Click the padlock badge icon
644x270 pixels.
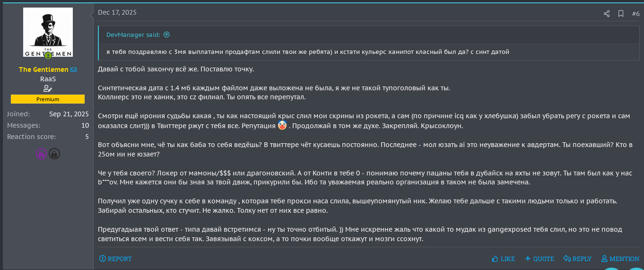click(x=54, y=154)
